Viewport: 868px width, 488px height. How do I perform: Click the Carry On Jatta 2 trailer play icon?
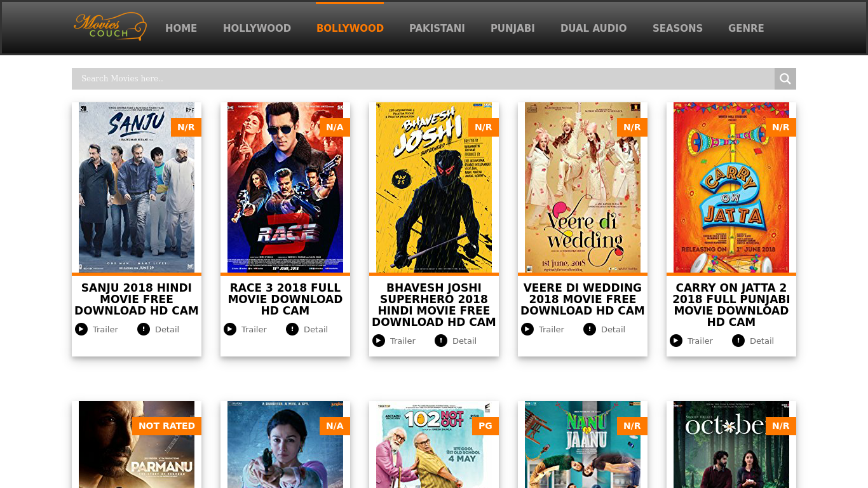point(676,341)
